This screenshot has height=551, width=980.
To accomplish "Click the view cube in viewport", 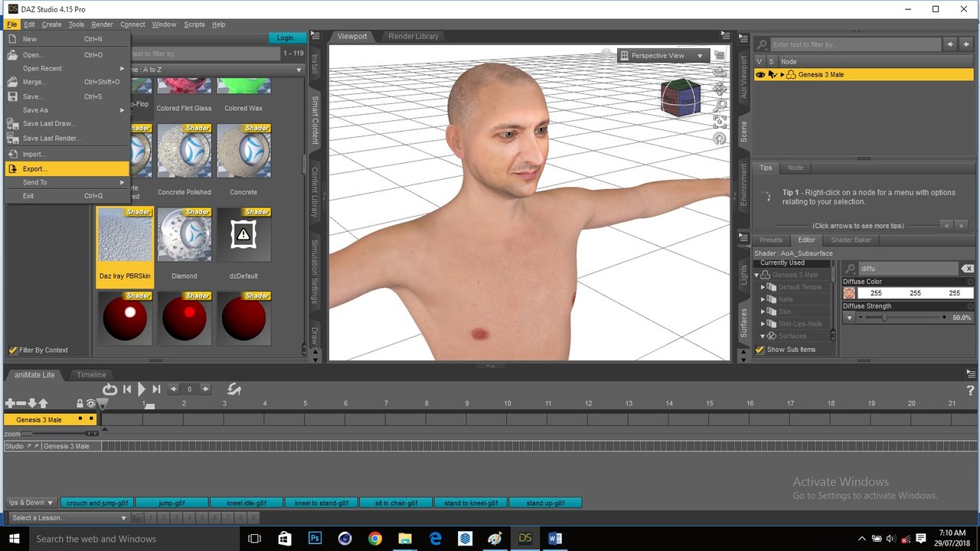I will click(681, 97).
